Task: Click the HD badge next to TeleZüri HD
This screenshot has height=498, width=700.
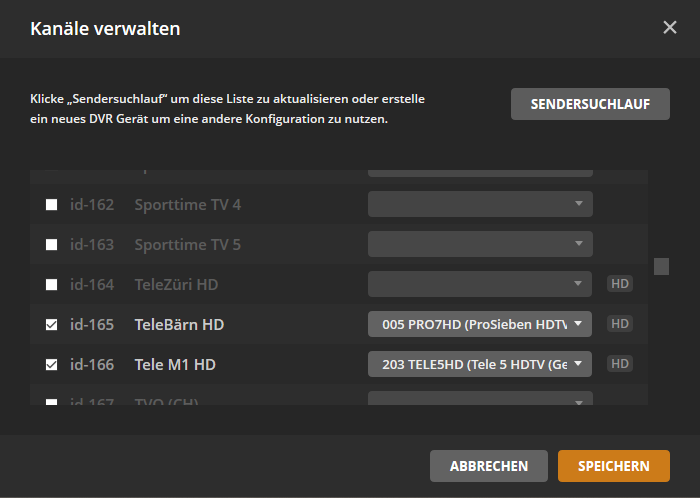Action: click(x=620, y=284)
